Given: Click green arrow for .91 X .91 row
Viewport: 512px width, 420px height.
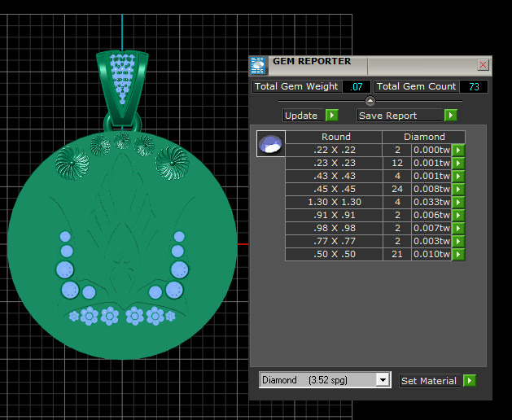Looking at the screenshot, I should (x=458, y=216).
